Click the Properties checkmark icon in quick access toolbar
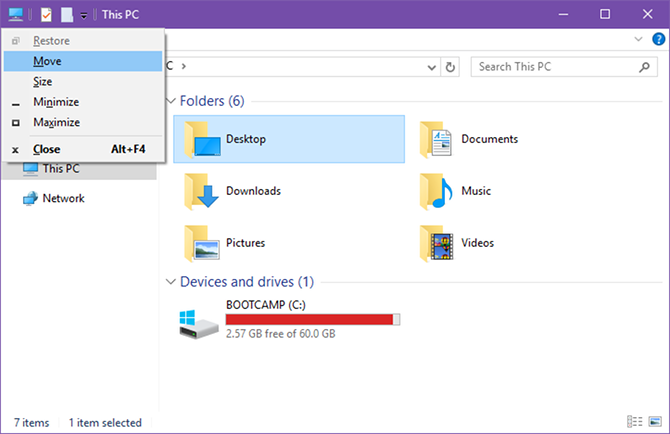Image resolution: width=670 pixels, height=434 pixels. pyautogui.click(x=46, y=15)
